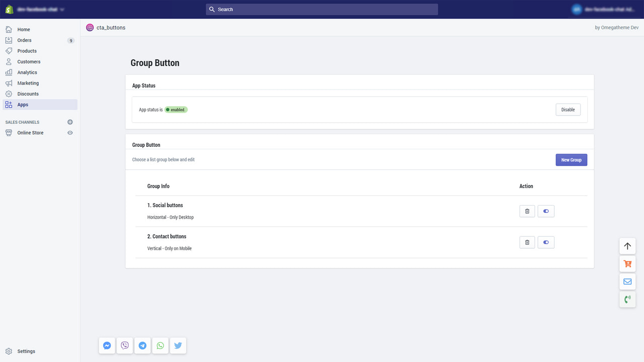This screenshot has height=362, width=644.
Task: Click the Twitter chat icon
Action: [x=178, y=345]
